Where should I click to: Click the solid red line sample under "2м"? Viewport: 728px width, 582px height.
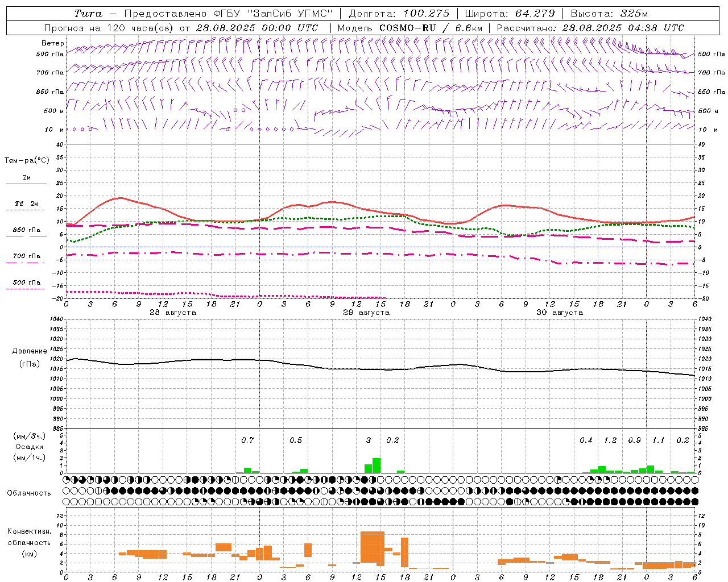tap(26, 184)
